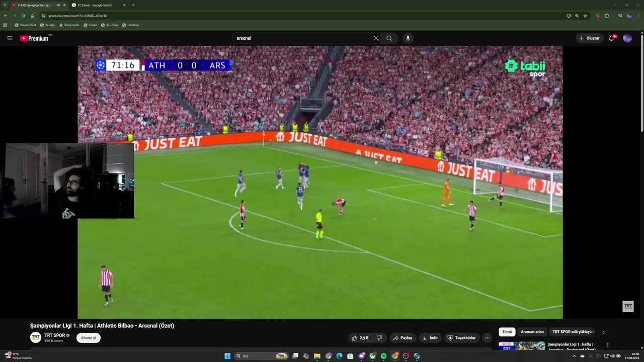This screenshot has height=362, width=644.
Task: Dislike the video with thumbs down
Action: click(380, 338)
